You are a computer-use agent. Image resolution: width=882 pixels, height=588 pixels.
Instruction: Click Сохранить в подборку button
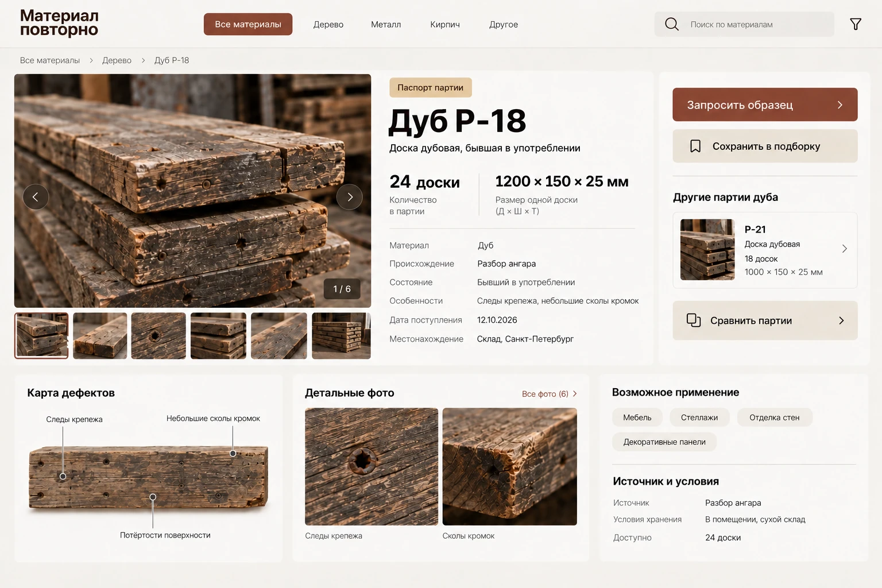coord(765,146)
